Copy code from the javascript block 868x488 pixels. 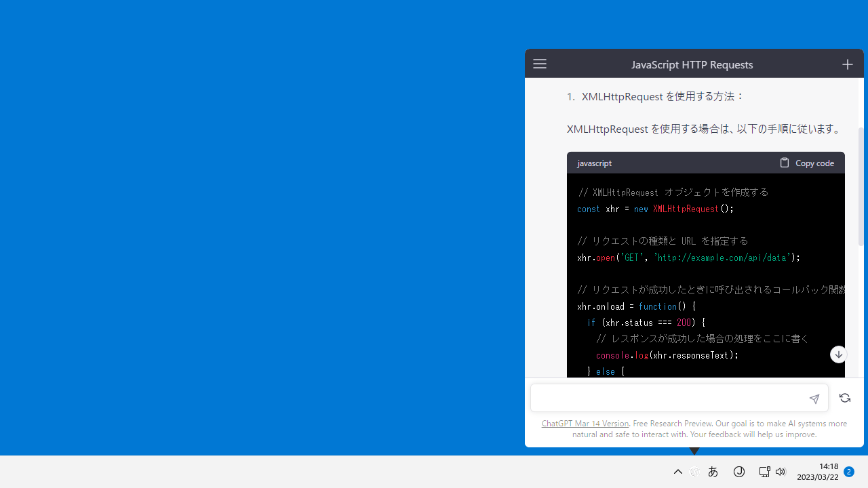807,163
